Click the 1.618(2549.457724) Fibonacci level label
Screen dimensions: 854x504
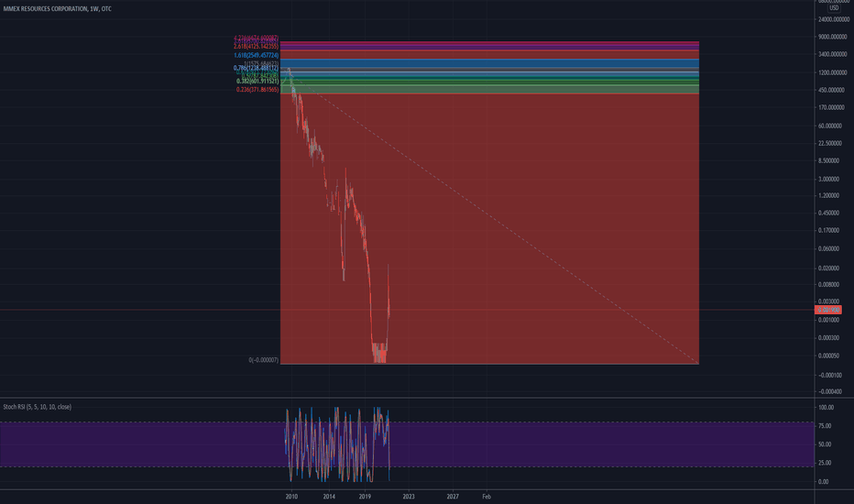click(256, 56)
